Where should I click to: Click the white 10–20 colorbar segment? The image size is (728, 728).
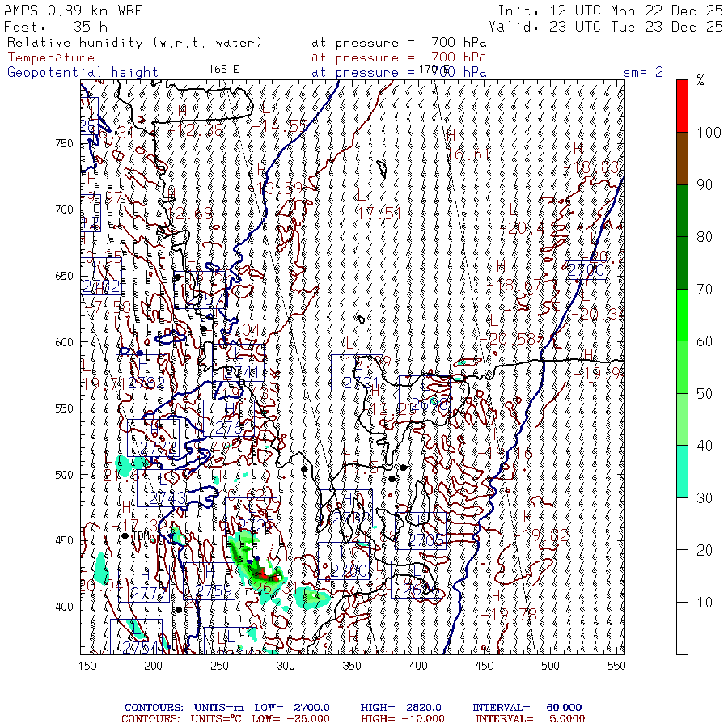(682, 576)
